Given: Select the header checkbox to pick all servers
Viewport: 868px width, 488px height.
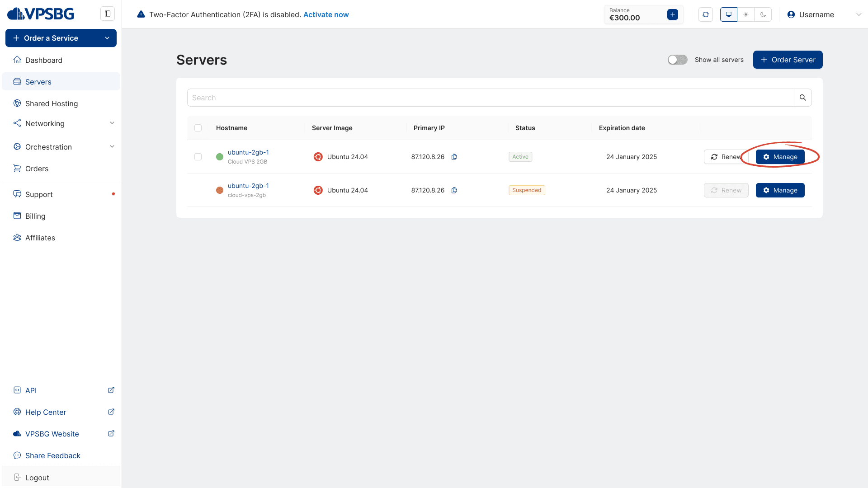Looking at the screenshot, I should [198, 128].
